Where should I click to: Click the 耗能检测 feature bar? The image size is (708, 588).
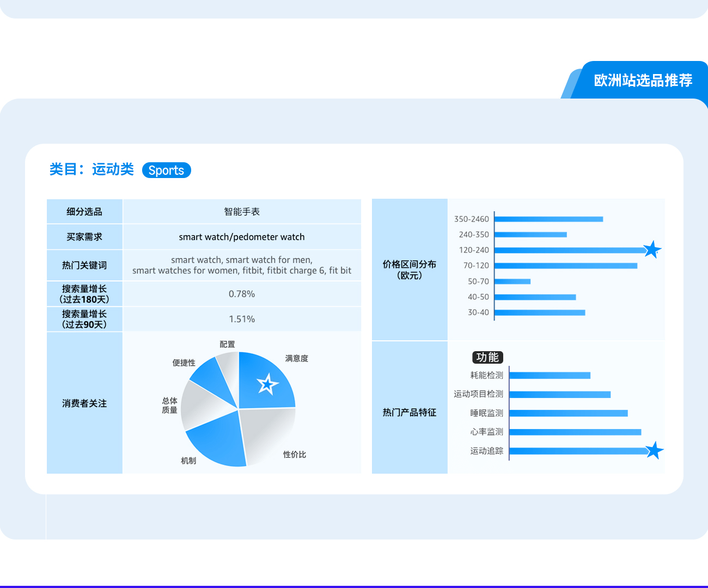coord(550,375)
